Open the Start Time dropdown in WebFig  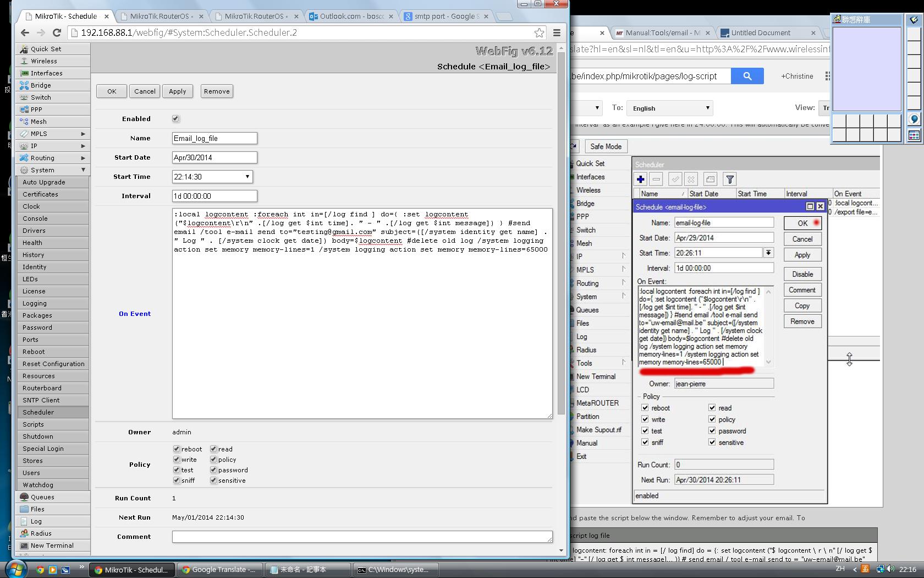click(x=247, y=176)
